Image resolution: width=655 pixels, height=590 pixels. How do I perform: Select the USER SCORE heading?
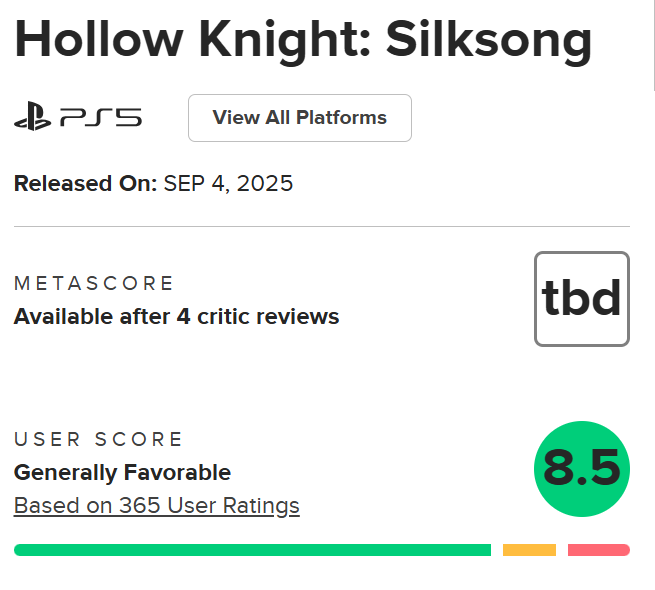(99, 439)
